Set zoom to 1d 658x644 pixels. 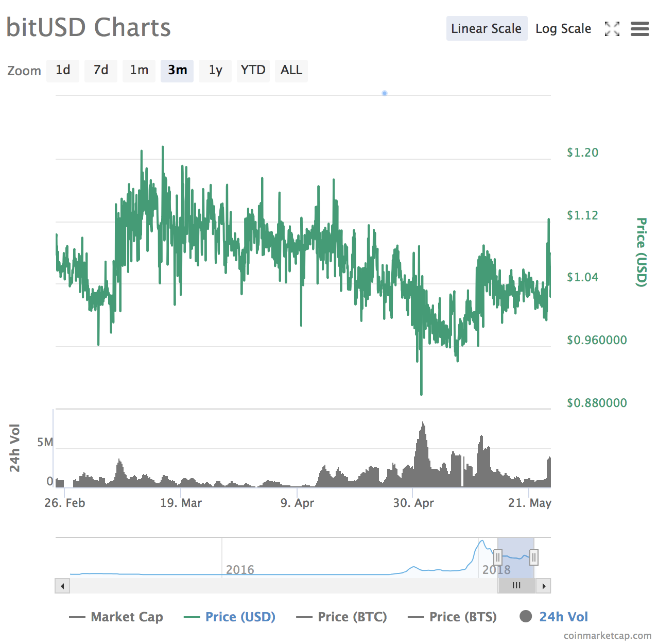pyautogui.click(x=63, y=70)
